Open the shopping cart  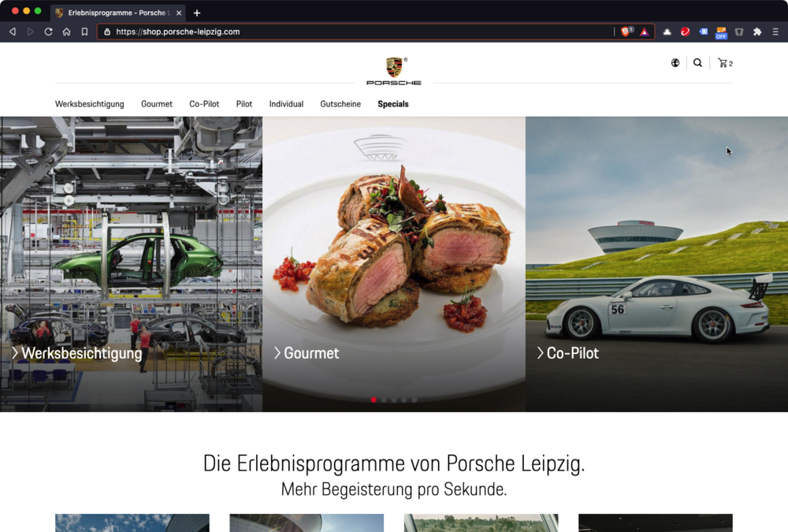click(x=725, y=63)
